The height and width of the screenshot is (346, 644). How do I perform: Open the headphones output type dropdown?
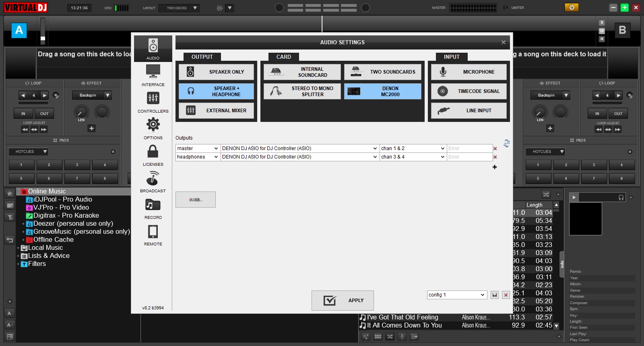click(x=198, y=157)
